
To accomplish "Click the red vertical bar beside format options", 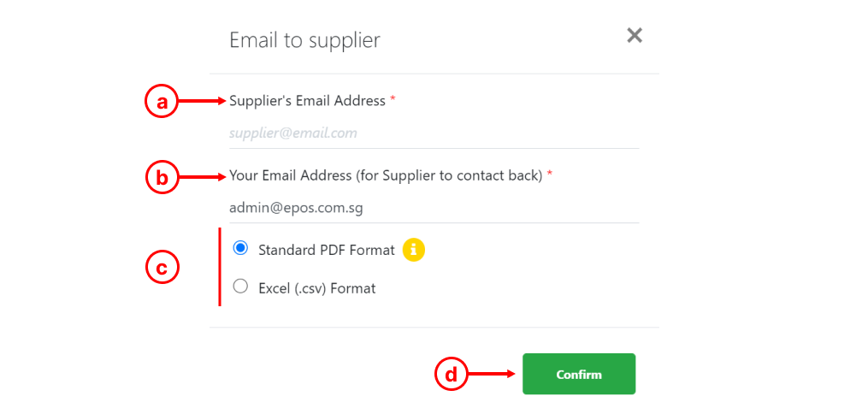I will point(220,267).
